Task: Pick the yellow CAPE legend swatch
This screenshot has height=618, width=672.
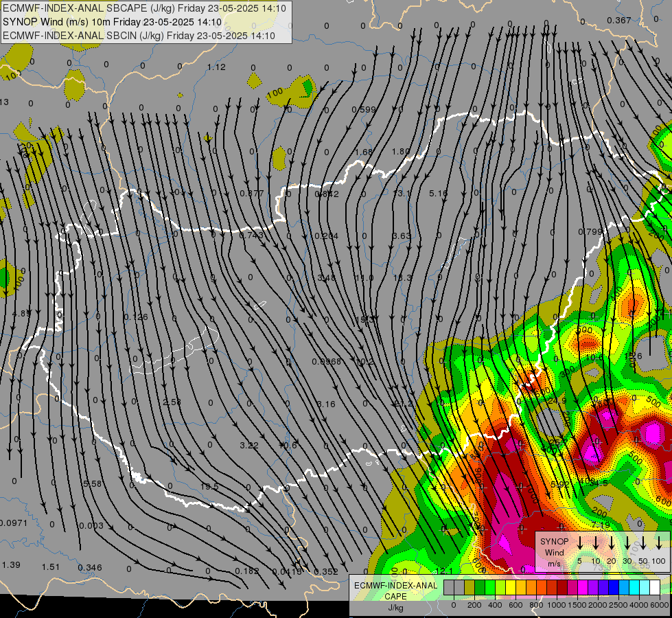Action: pyautogui.click(x=511, y=588)
